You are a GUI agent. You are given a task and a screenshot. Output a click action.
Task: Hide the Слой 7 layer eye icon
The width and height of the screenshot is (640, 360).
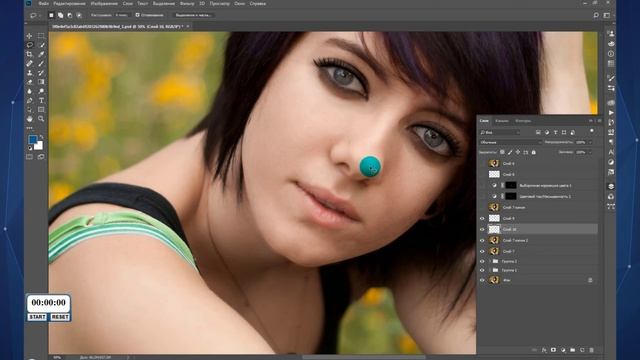[x=482, y=251]
